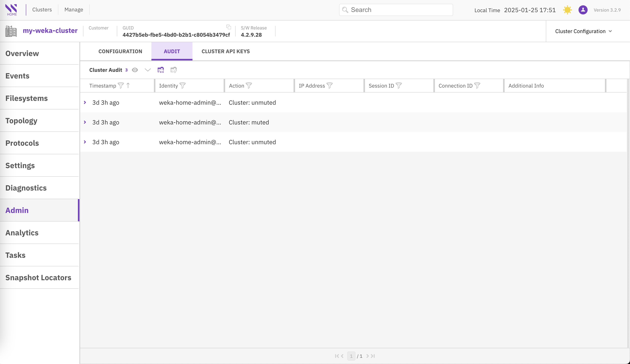Click the my-weka-cluster name link

50,31
